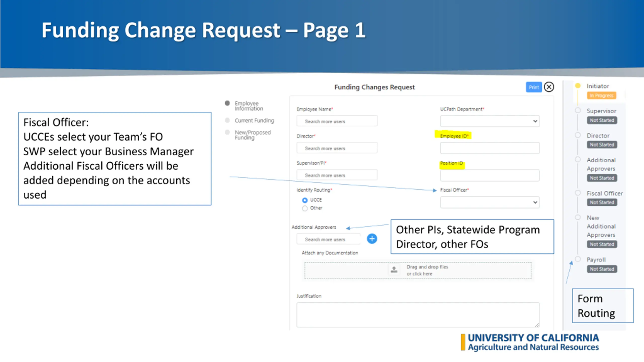This screenshot has height=362, width=644.
Task: Click the Funding Changes Request heading
Action: pyautogui.click(x=374, y=87)
